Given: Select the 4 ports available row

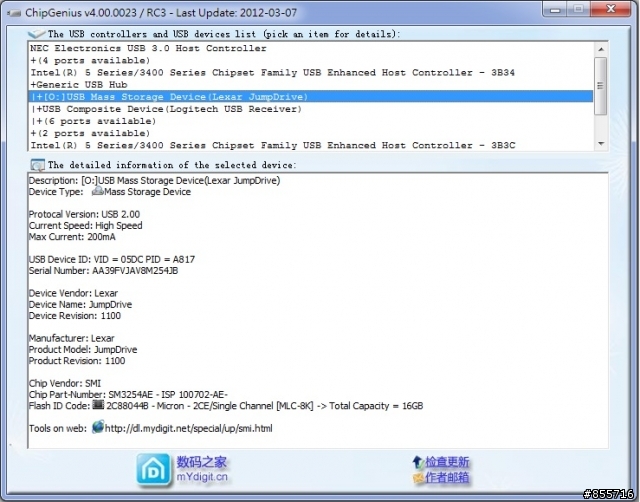Looking at the screenshot, I should (311, 60).
